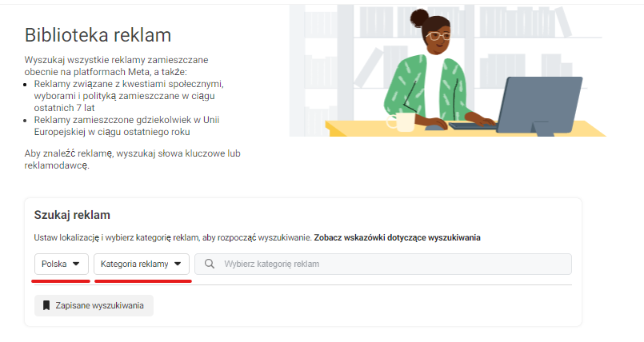This screenshot has width=644, height=342.
Task: Click the Biblioteka reklam heading
Action: click(98, 35)
